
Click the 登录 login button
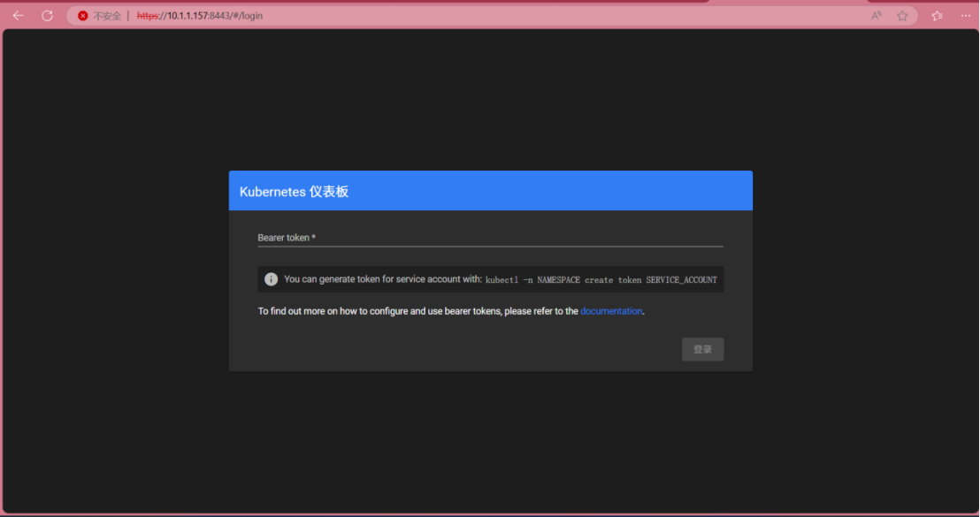(702, 349)
